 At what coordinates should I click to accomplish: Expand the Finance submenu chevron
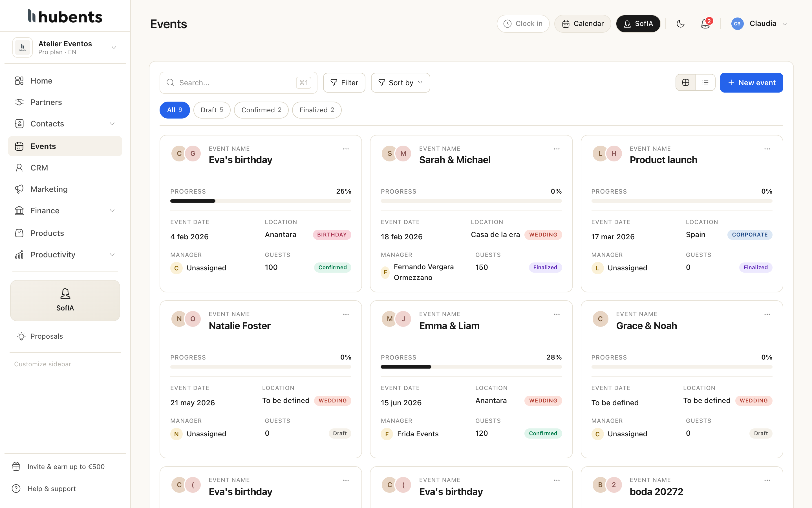pos(112,211)
